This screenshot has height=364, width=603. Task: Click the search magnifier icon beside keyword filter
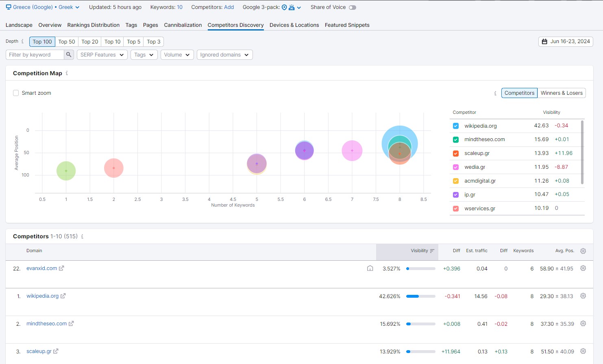[69, 54]
